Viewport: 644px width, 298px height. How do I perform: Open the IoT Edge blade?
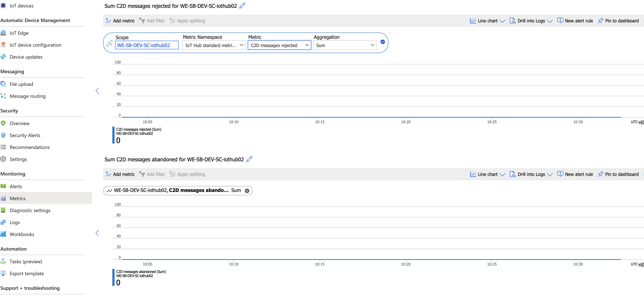(x=19, y=33)
